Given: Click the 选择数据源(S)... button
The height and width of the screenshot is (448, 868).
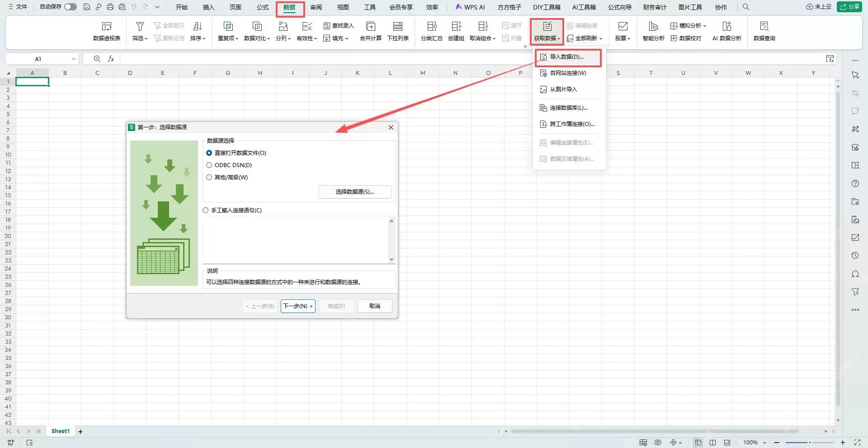Looking at the screenshot, I should pyautogui.click(x=355, y=192).
